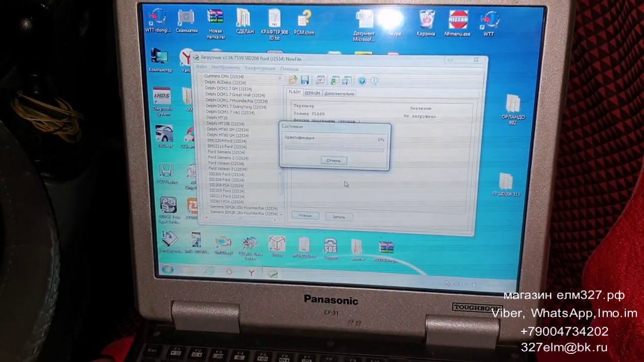Select the ОРЛАНДО 892 folder icon
Viewport: 644px width, 362px height.
[513, 108]
